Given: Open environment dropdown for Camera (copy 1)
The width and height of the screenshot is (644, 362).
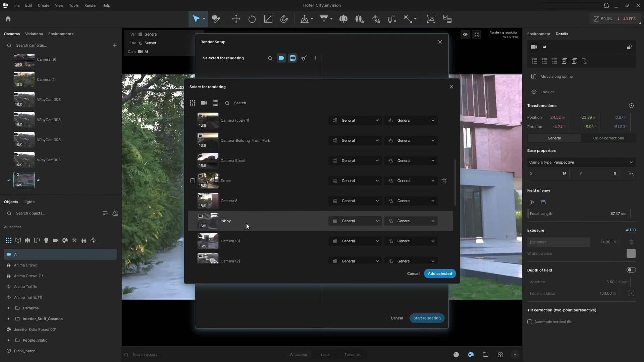Looking at the screenshot, I should [411, 120].
